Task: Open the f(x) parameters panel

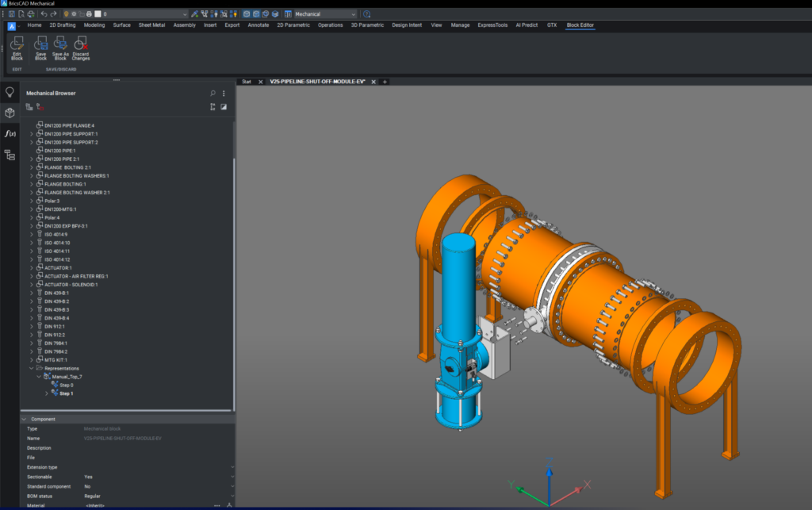Action: [10, 133]
